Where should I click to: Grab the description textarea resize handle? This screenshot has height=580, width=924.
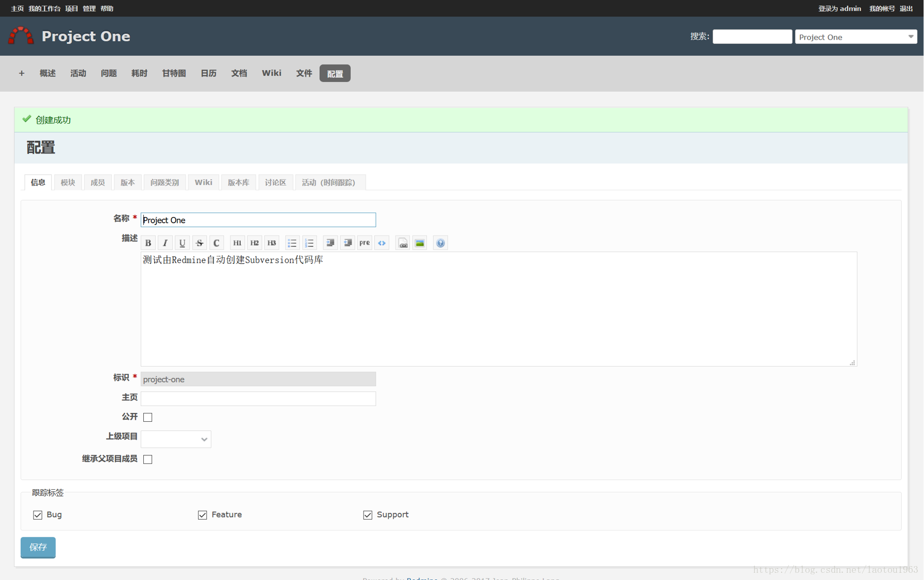point(852,362)
